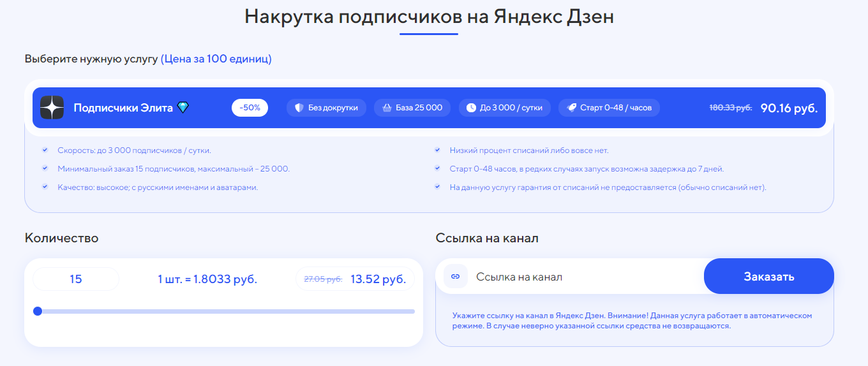
Task: Click the Ссылка на канал heading
Action: pos(487,238)
